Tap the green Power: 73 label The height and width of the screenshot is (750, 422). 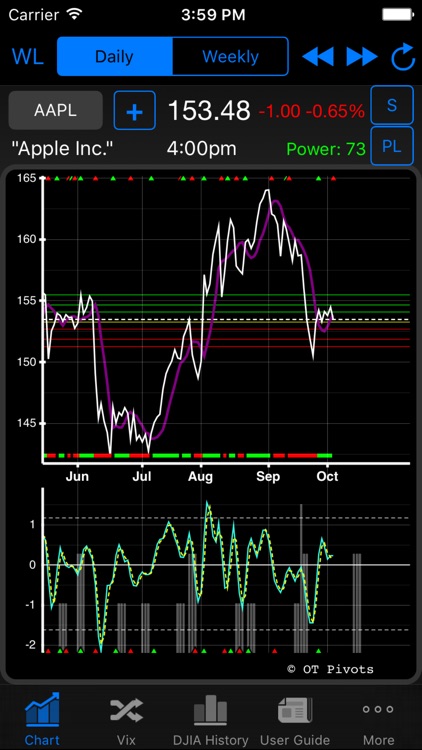coord(326,149)
